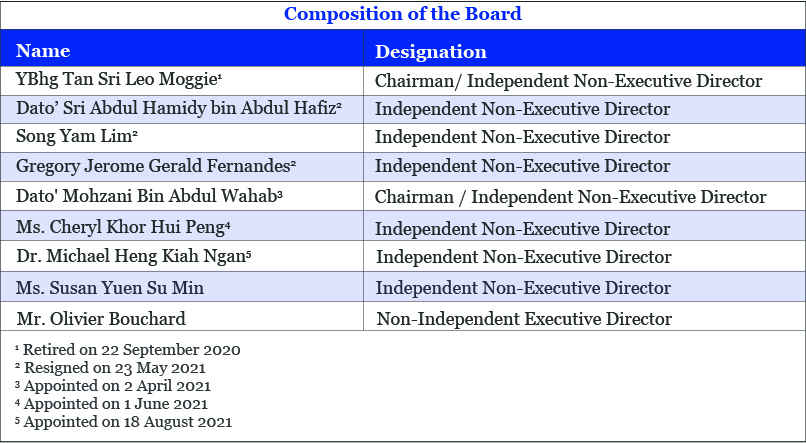The width and height of the screenshot is (806, 443).
Task: Click the Mr. Olivier Bouchard name cell
Action: coord(101,319)
